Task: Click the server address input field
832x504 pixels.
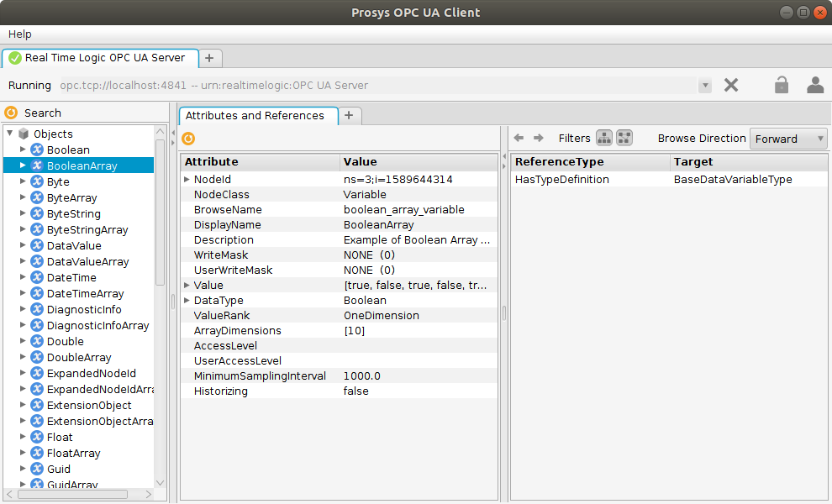Action: 378,86
